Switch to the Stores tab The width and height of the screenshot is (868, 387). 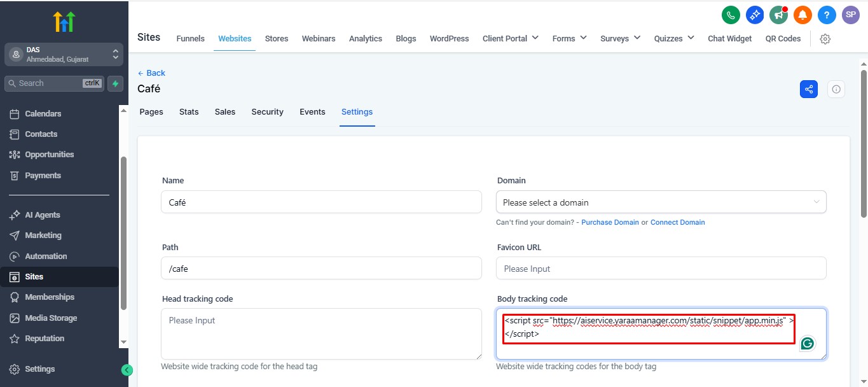[277, 39]
